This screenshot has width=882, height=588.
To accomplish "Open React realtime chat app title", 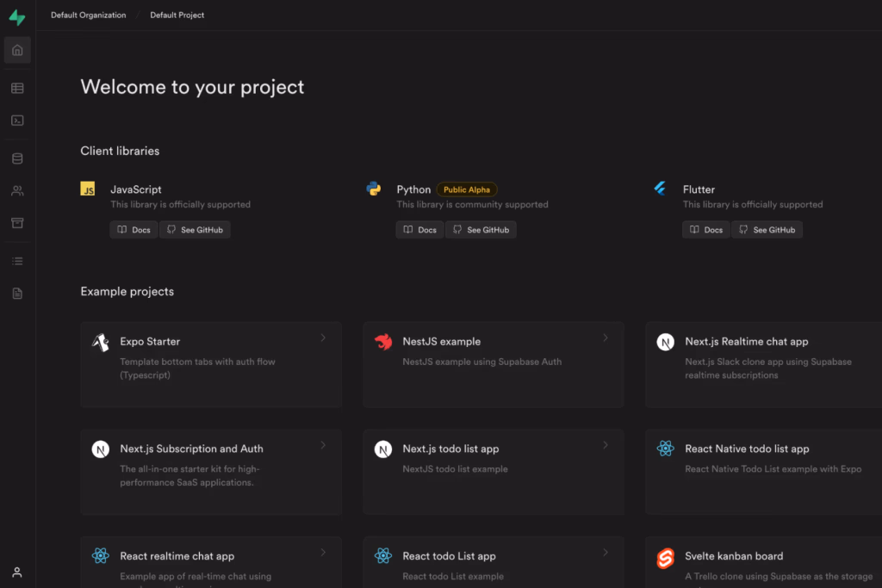I will pyautogui.click(x=177, y=556).
